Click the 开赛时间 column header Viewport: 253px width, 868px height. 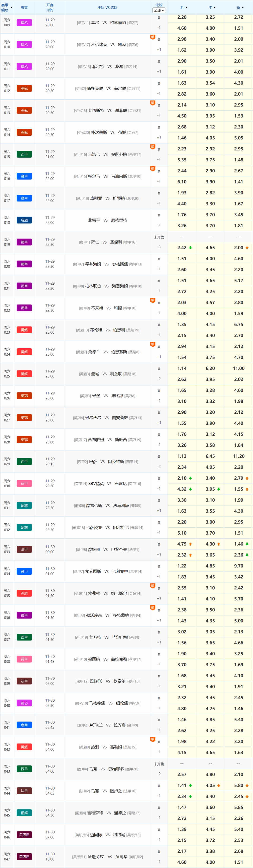click(x=50, y=7)
